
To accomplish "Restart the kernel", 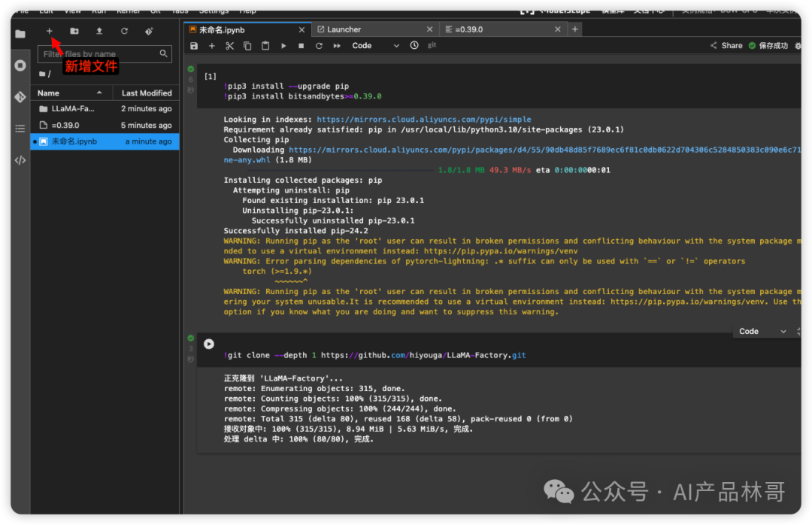I will click(319, 46).
